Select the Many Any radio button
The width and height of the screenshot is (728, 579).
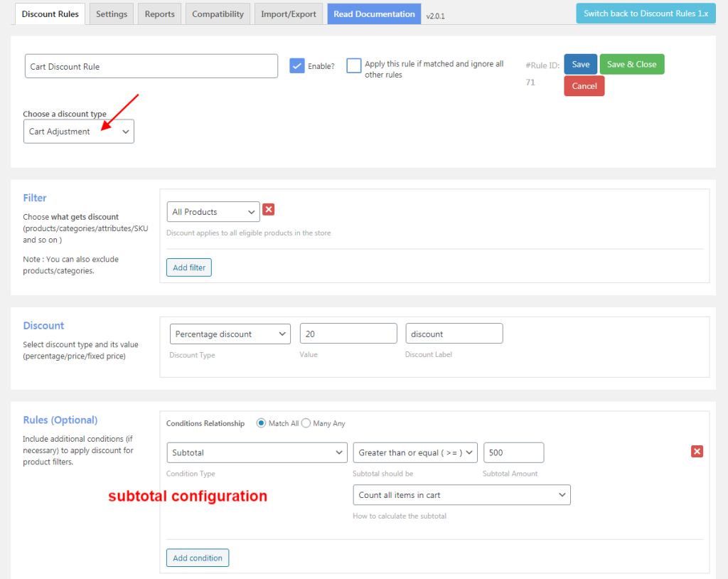point(306,423)
